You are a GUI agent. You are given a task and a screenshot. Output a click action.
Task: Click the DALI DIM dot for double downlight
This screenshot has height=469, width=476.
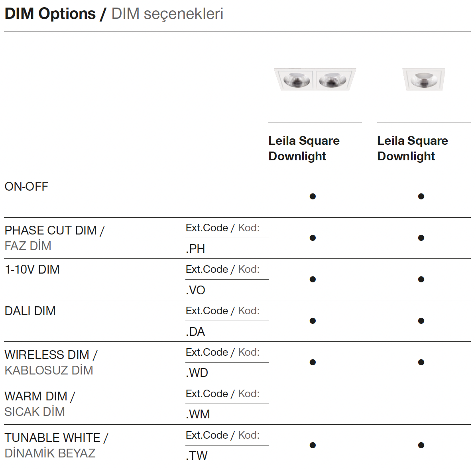(x=313, y=321)
